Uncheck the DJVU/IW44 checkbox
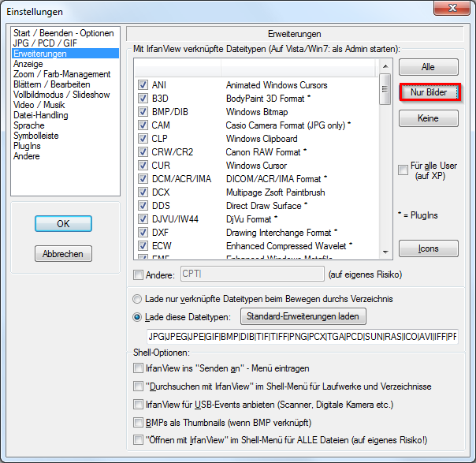This screenshot has height=463, width=476. click(143, 218)
